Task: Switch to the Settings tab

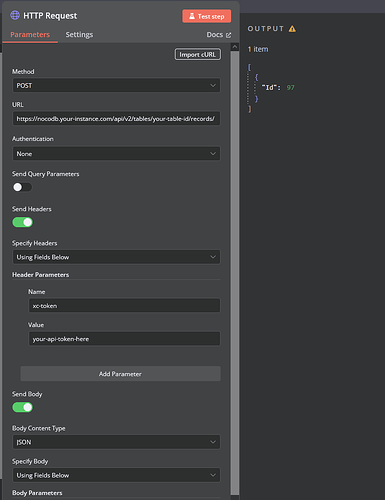Action: pos(79,35)
